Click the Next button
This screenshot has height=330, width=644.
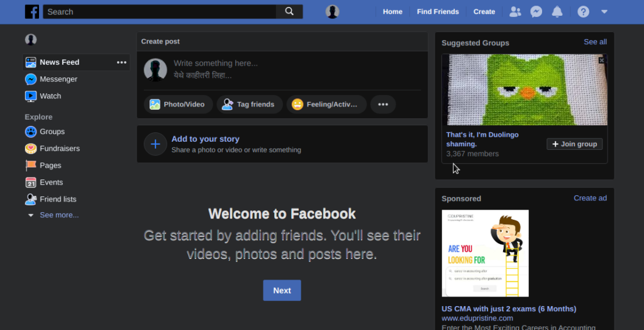[282, 290]
